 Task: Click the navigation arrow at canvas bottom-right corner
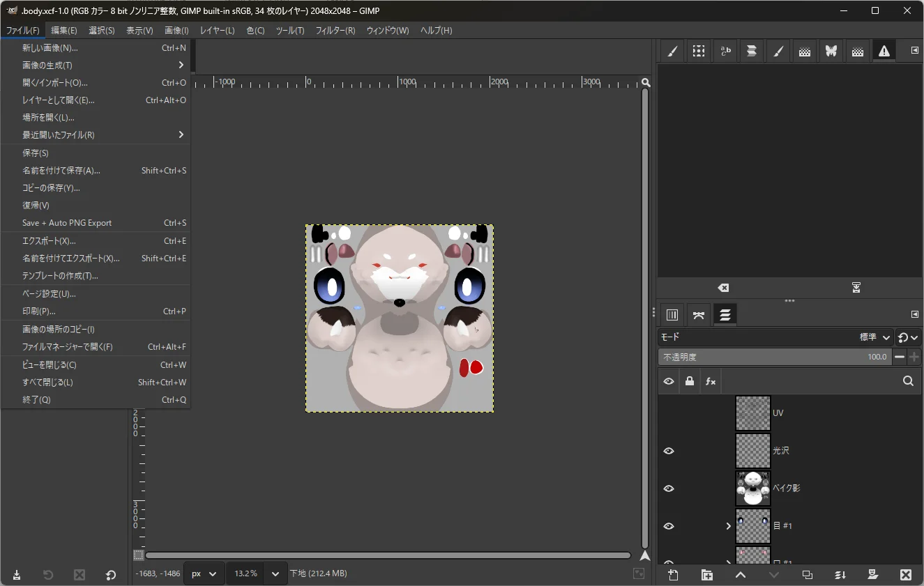tap(645, 555)
